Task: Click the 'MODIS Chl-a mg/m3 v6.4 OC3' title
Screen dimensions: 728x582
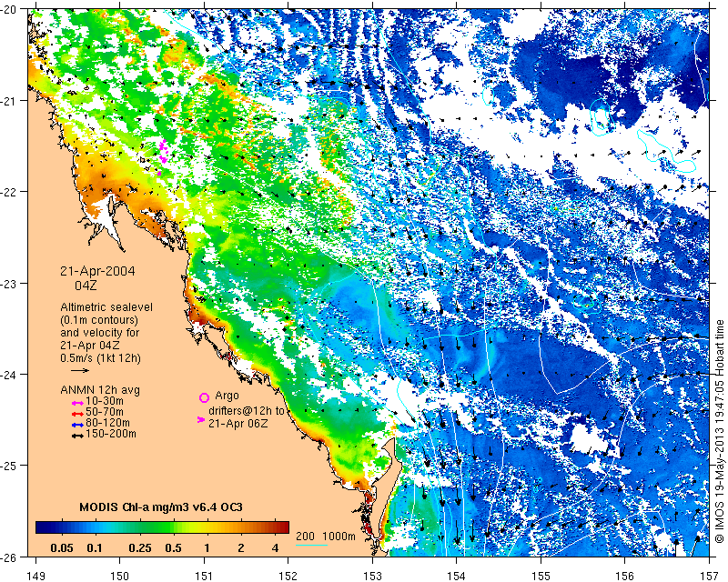Action: point(161,507)
